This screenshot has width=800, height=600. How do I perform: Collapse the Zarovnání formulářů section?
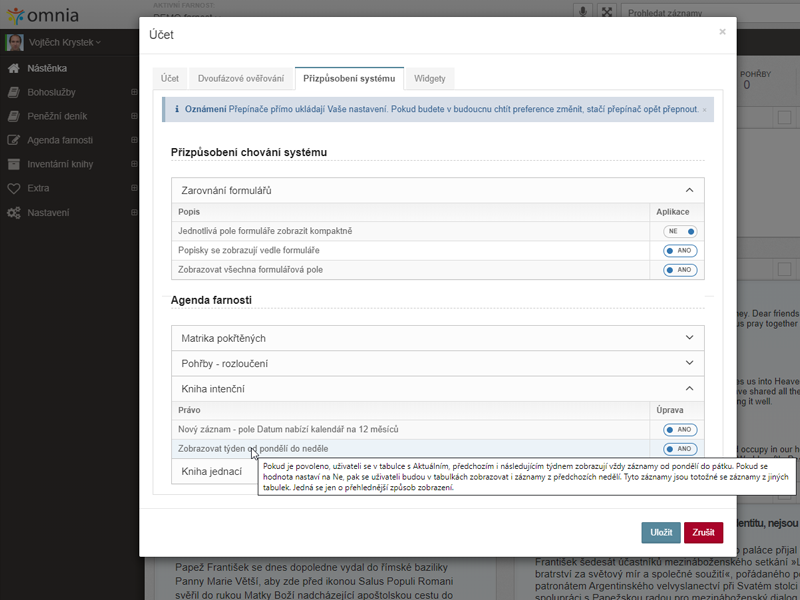(689, 190)
